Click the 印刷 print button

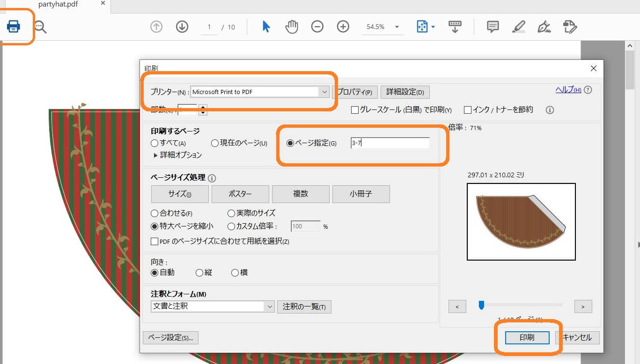(527, 337)
